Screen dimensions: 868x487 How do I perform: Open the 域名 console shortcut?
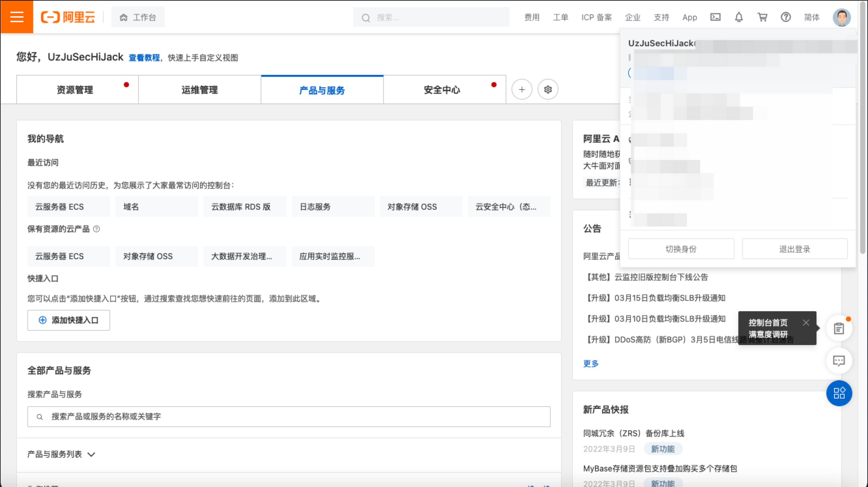[156, 207]
